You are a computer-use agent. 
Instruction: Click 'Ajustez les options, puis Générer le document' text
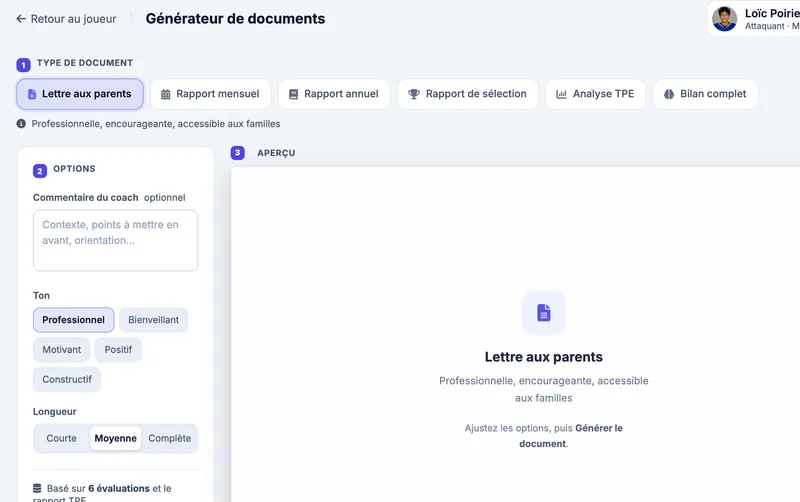544,436
